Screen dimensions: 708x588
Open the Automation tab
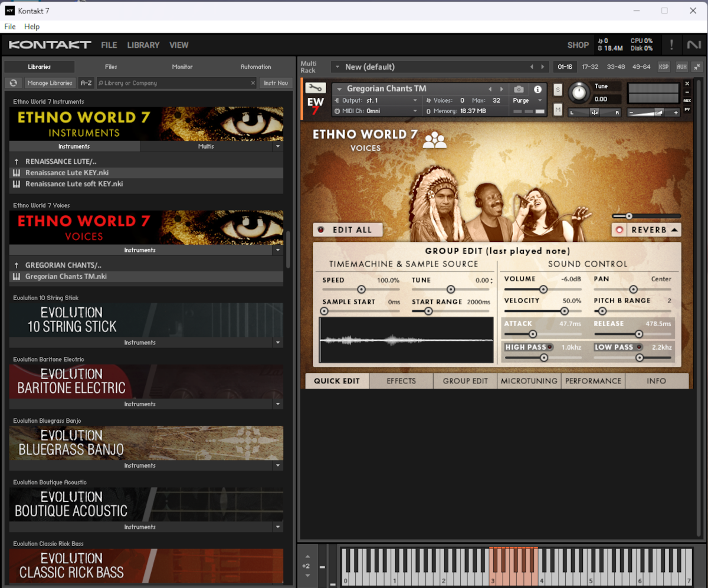tap(256, 67)
